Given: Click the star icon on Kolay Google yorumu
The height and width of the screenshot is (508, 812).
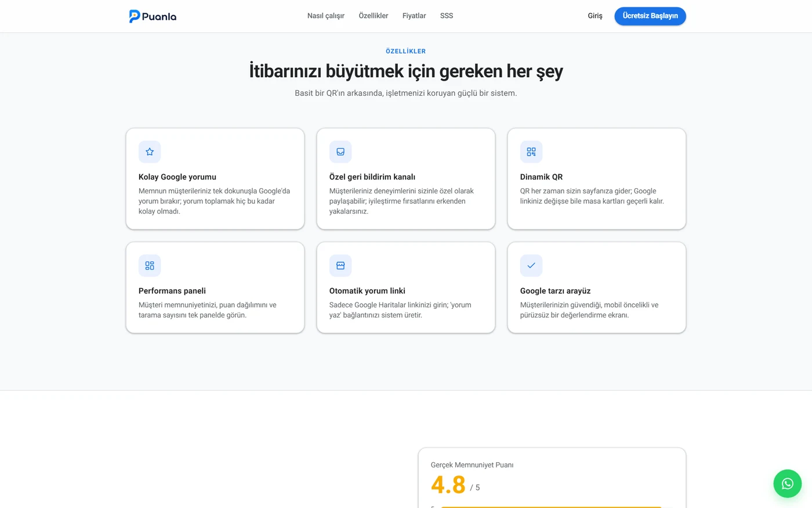Looking at the screenshot, I should tap(150, 152).
